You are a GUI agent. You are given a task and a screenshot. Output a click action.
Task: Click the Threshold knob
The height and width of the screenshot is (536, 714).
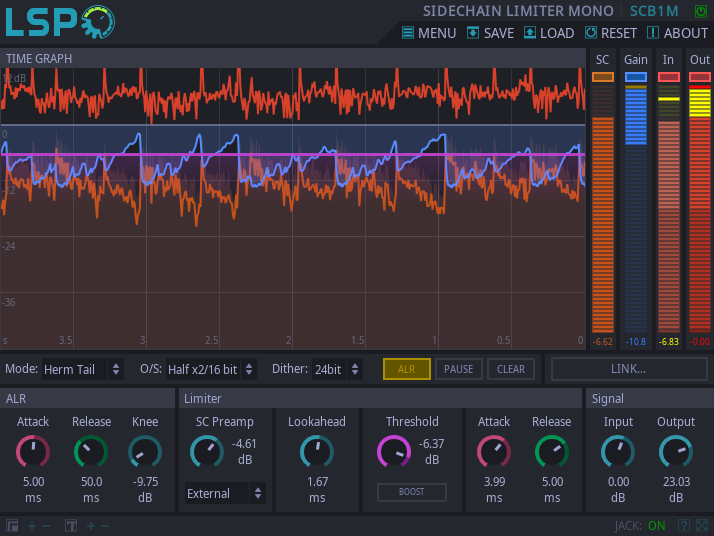click(394, 452)
